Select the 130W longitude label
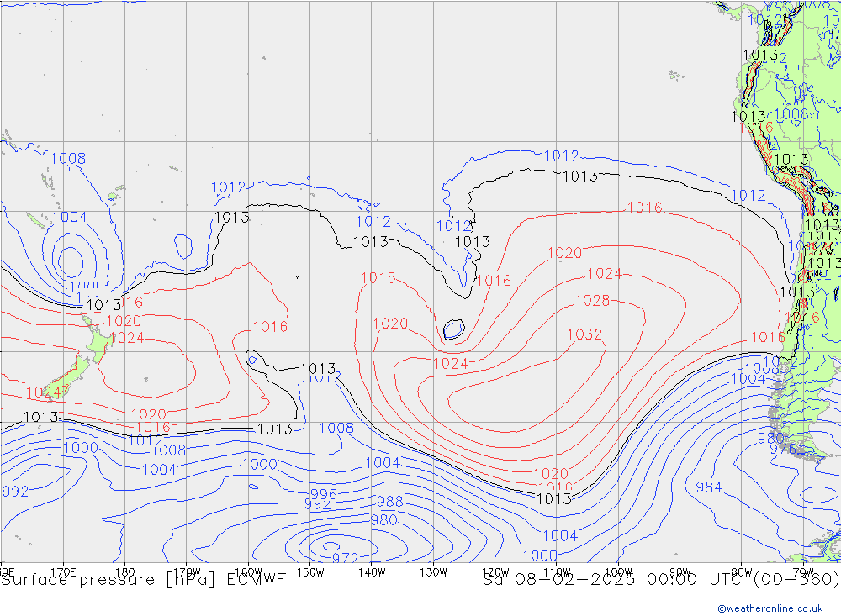 (x=432, y=571)
